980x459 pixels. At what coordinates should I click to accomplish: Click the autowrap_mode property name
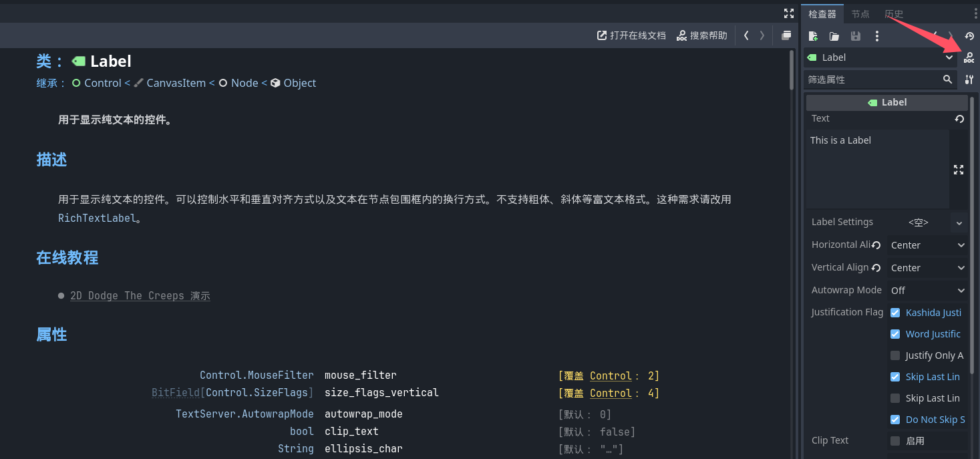pyautogui.click(x=363, y=414)
